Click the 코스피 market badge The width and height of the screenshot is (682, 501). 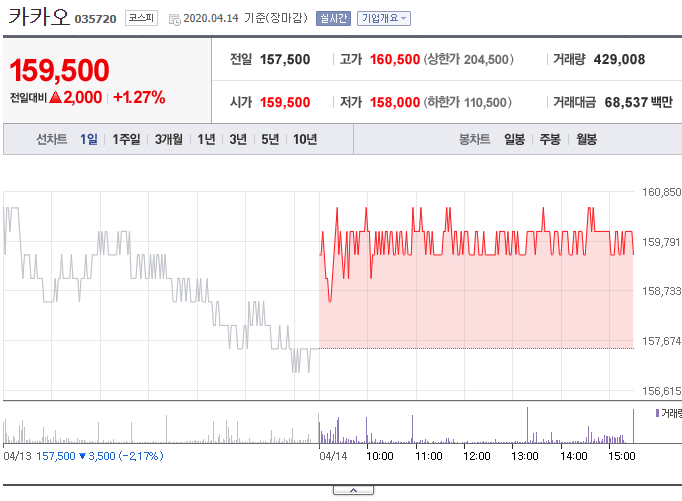pos(141,18)
